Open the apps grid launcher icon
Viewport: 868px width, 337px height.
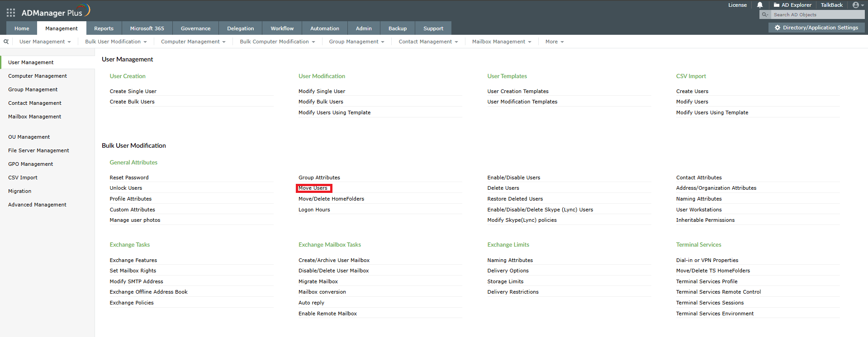point(11,13)
